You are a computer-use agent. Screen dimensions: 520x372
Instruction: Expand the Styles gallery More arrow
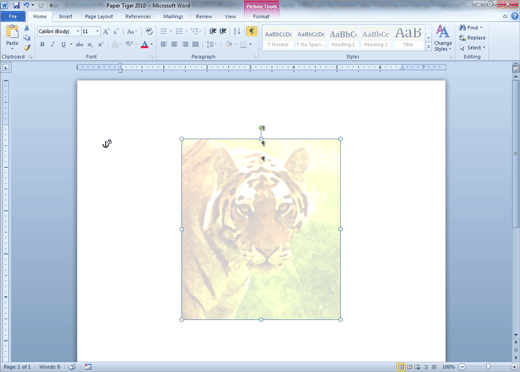pyautogui.click(x=428, y=47)
